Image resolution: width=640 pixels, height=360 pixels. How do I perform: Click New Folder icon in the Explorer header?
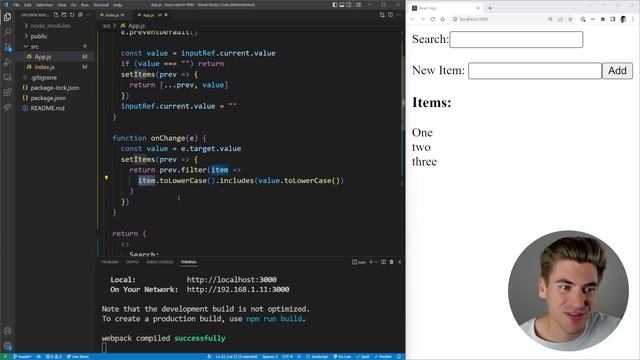(x=64, y=15)
